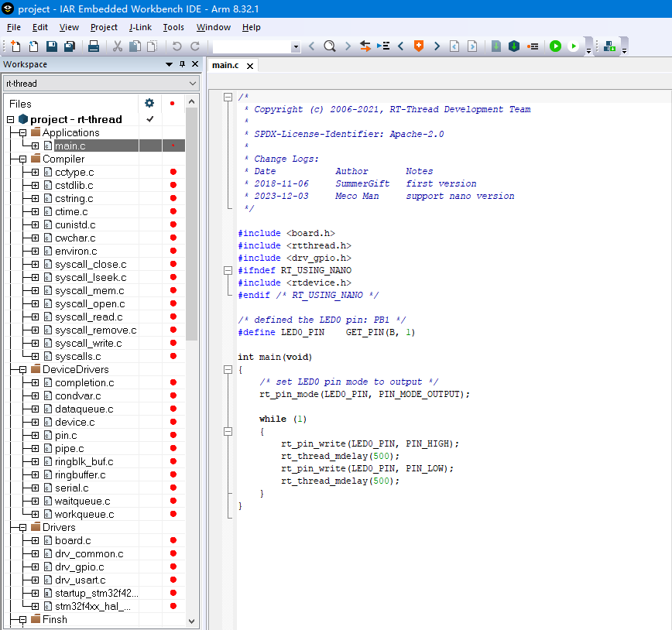Pin the Workspace panel

click(183, 64)
